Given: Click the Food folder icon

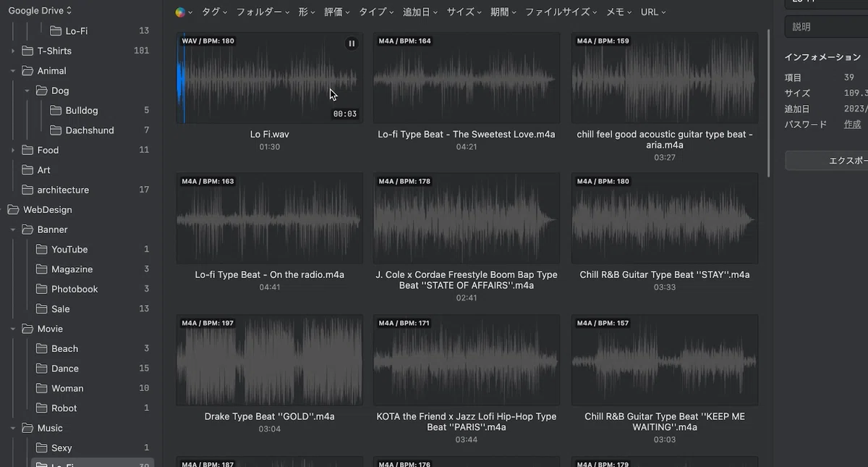Looking at the screenshot, I should (27, 150).
